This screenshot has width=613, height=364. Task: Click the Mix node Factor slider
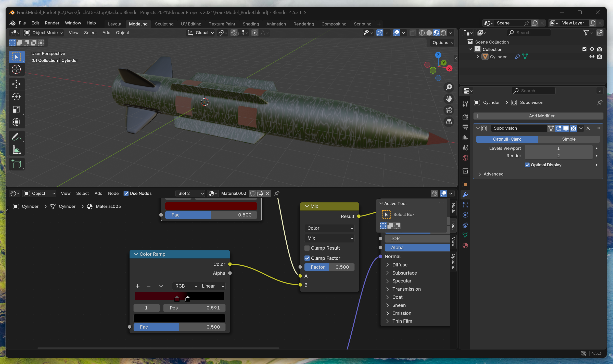[329, 267]
